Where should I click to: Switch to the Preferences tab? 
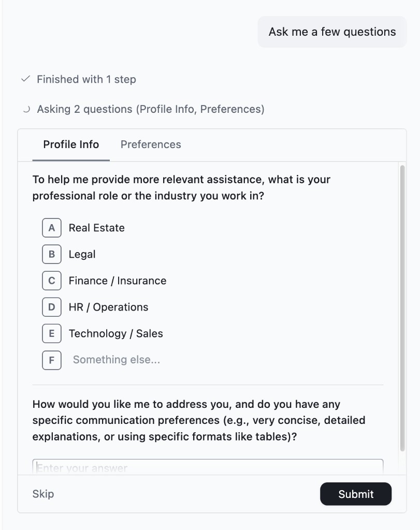point(150,144)
